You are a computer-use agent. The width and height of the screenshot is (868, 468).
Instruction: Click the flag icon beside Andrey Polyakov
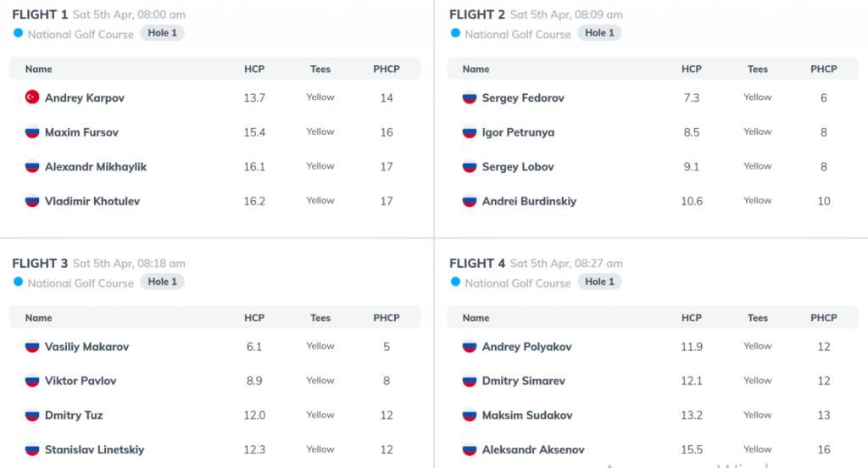[470, 346]
